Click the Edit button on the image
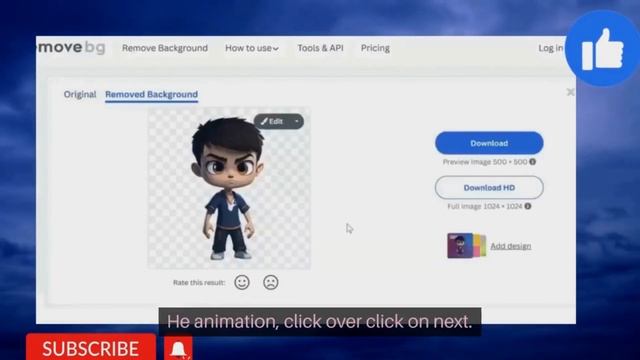The image size is (640, 360). 272,121
